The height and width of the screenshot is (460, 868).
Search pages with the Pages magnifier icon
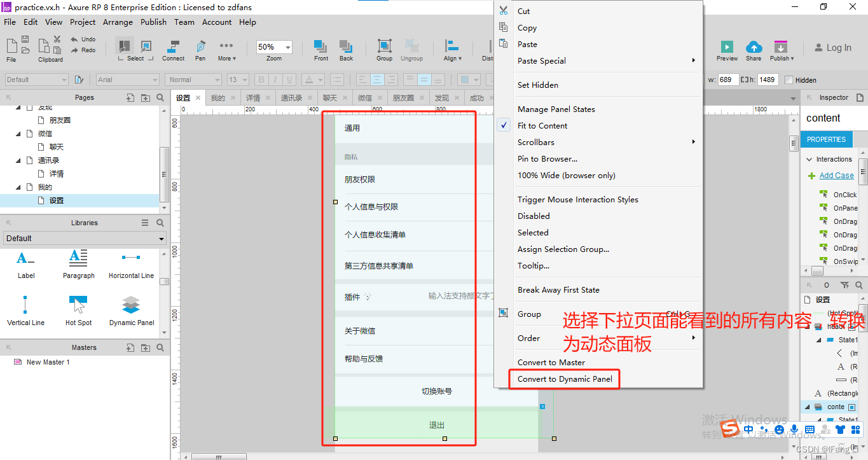point(160,97)
